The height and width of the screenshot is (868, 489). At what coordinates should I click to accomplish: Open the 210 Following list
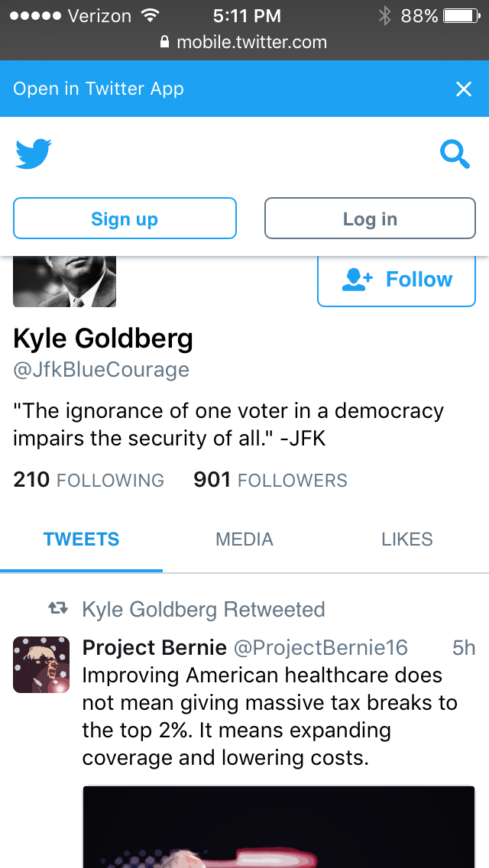tap(89, 480)
